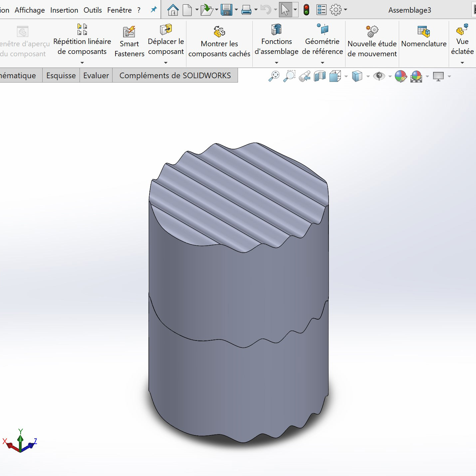Open the Outils menu

pyautogui.click(x=93, y=10)
